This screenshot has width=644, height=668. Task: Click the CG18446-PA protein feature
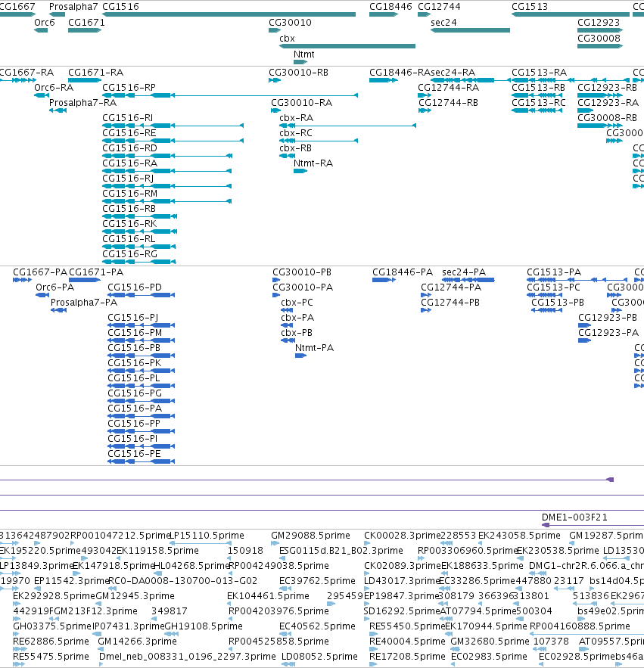[x=384, y=280]
